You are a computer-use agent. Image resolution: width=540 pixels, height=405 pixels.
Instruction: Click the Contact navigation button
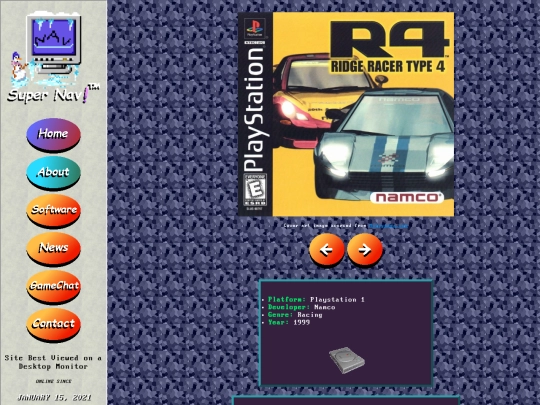click(x=53, y=324)
